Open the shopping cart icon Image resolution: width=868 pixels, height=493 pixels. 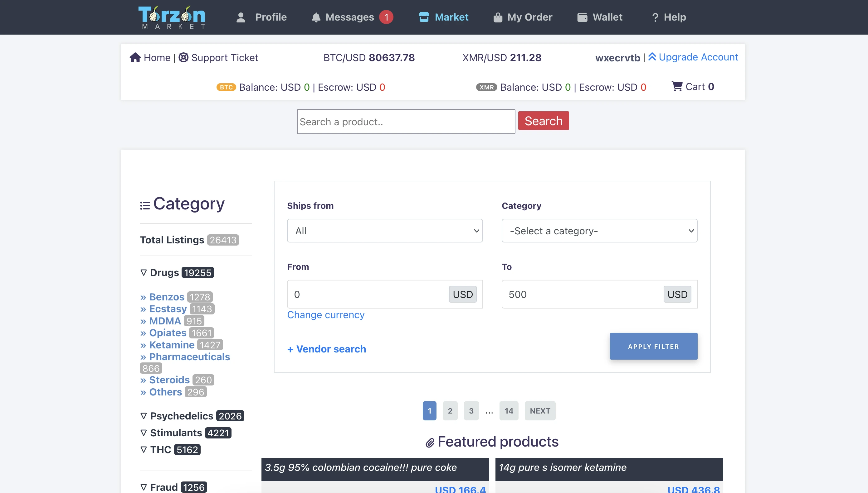point(677,87)
